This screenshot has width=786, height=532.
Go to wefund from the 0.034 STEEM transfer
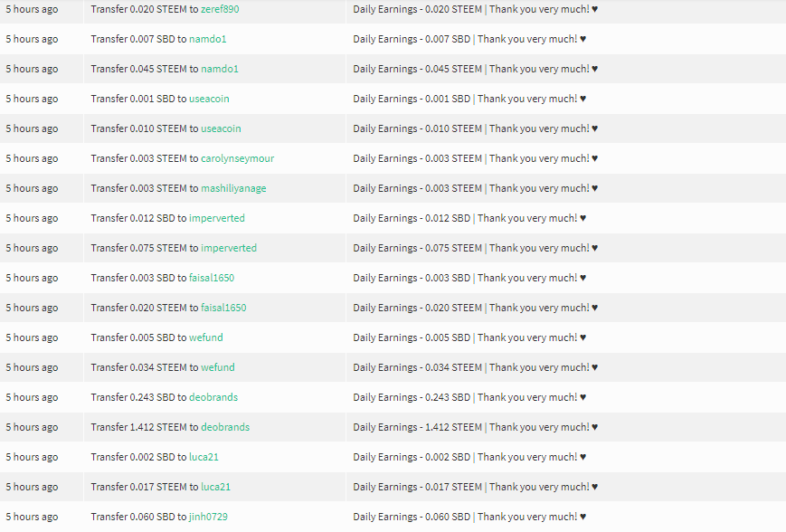point(218,367)
